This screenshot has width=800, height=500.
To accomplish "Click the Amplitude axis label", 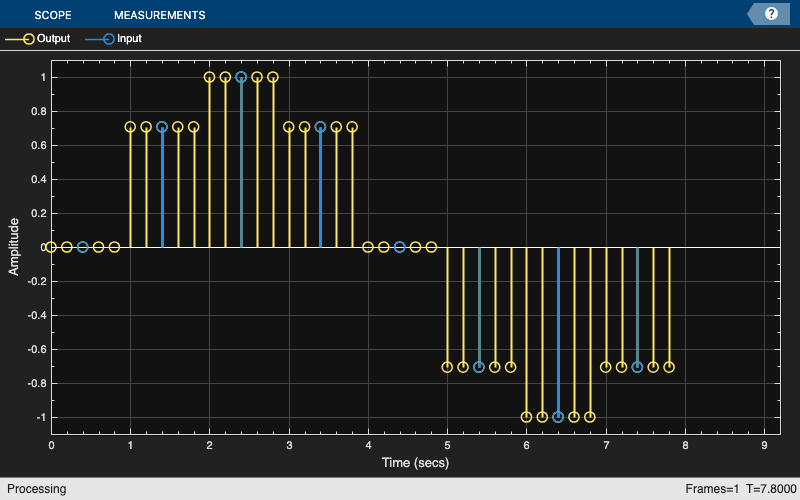I will pyautogui.click(x=14, y=247).
